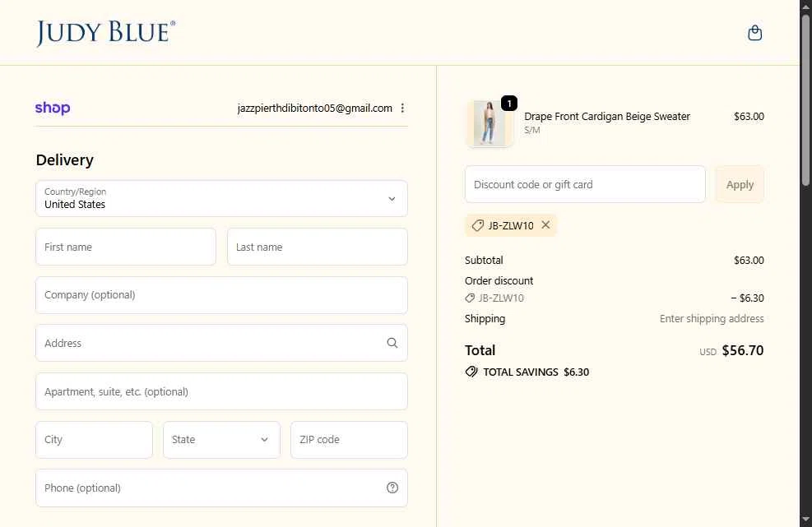Focus the First name field
This screenshot has width=812, height=527.
tap(126, 247)
